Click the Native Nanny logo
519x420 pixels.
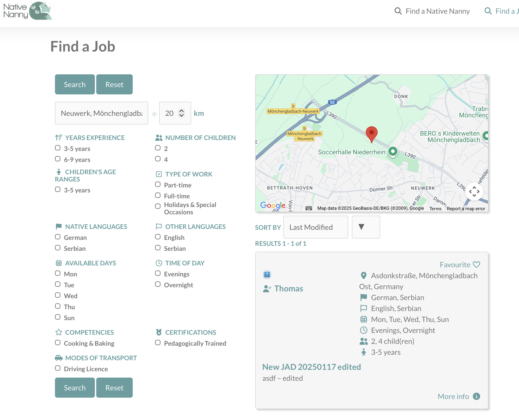pos(28,11)
